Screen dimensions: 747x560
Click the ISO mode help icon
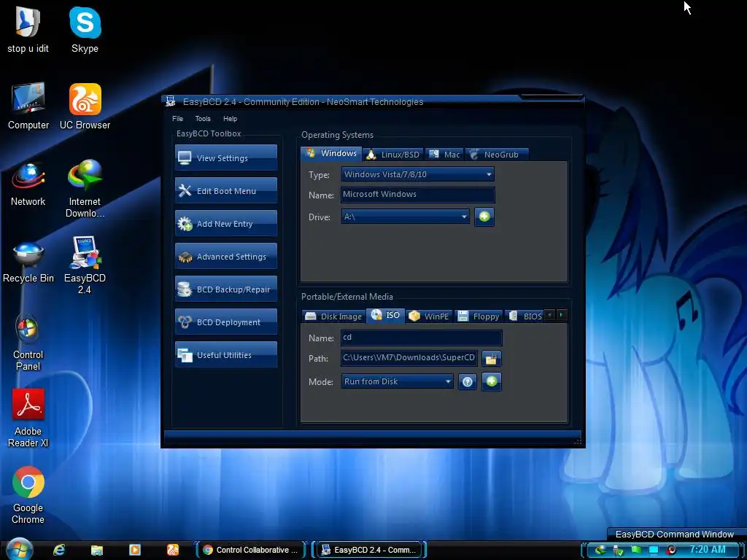[x=468, y=381]
